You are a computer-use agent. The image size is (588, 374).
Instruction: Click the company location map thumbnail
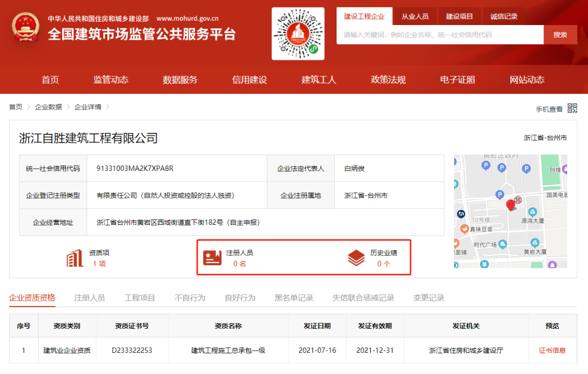coord(510,211)
